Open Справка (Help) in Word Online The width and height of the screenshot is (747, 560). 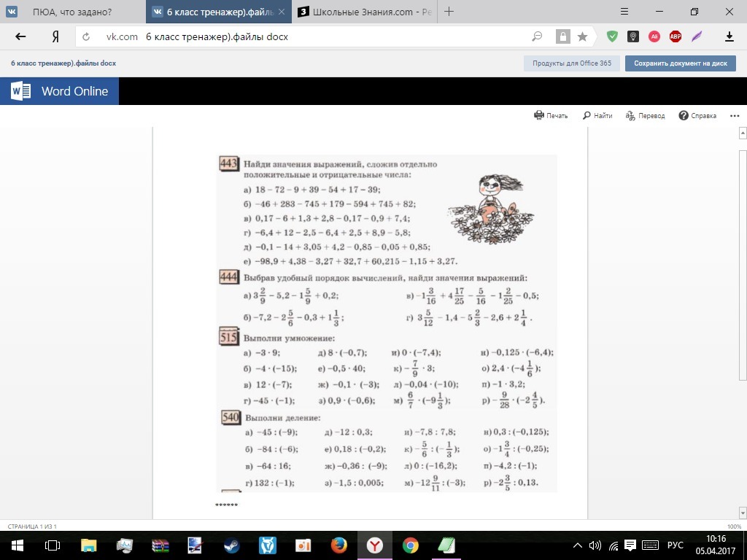pos(697,116)
